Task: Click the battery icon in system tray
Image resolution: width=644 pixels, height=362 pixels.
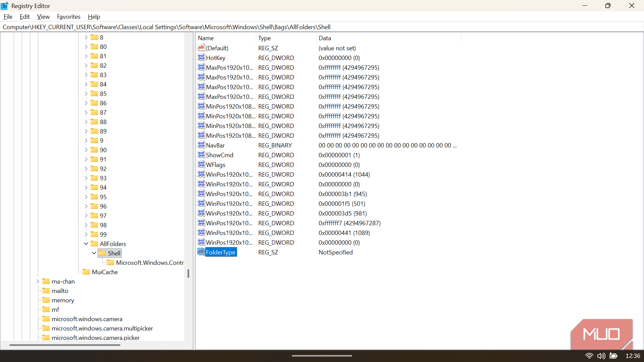Action: coord(613,356)
